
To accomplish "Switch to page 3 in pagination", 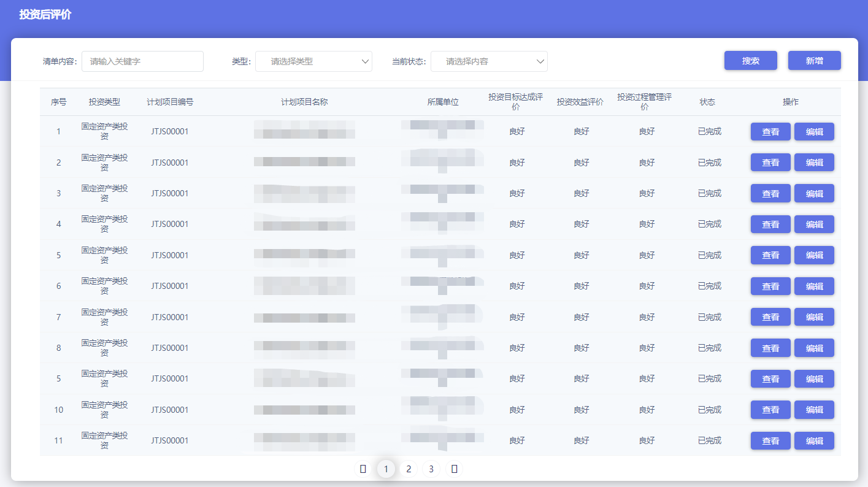I will click(x=431, y=469).
